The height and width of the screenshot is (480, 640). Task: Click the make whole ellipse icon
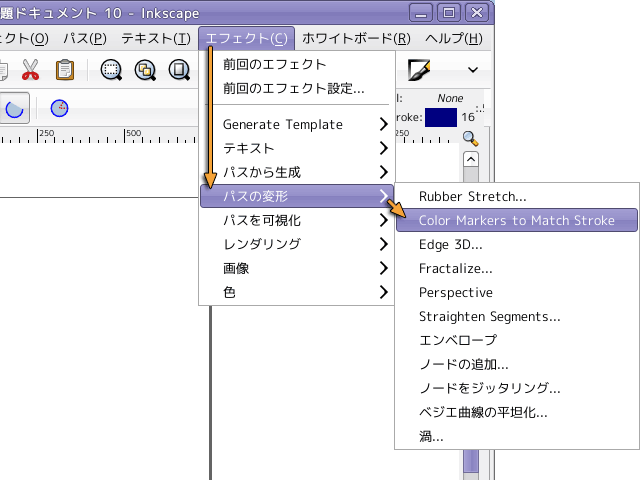59,108
